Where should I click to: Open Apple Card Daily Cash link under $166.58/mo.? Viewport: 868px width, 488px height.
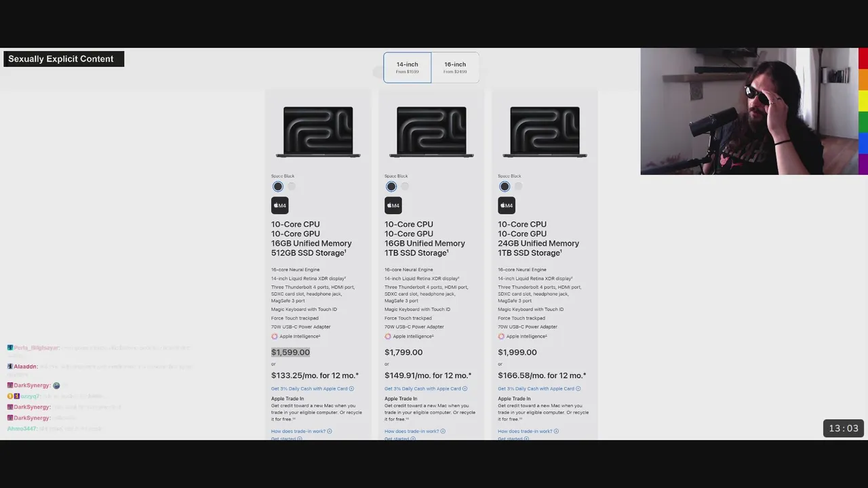539,388
